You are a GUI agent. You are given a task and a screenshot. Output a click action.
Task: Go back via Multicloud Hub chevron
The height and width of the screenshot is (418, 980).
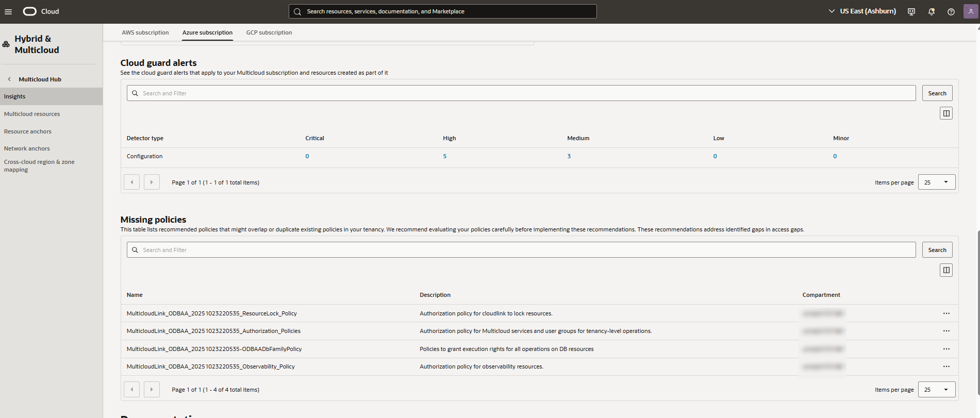(x=9, y=79)
